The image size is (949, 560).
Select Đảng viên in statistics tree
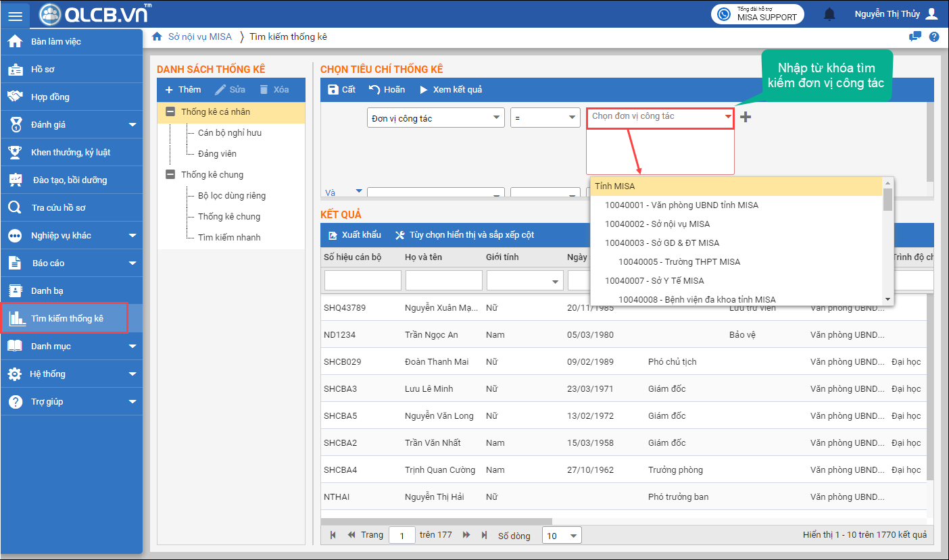click(x=217, y=154)
